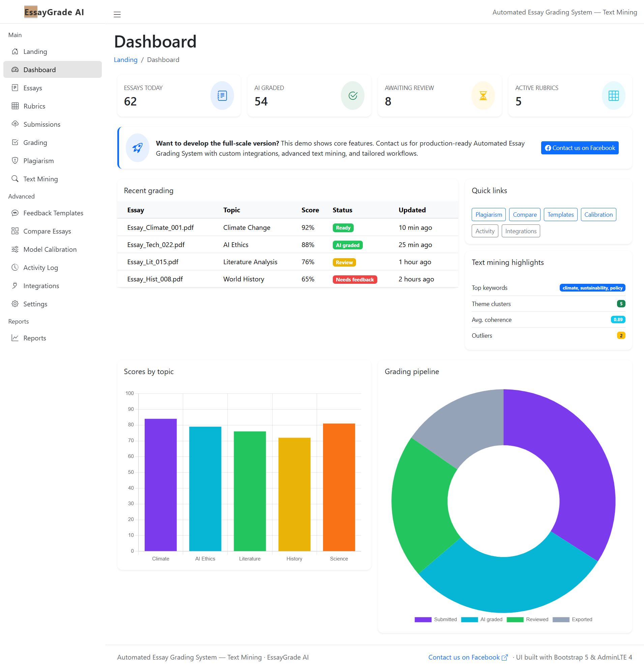Open Integrations via the plug icon
This screenshot has height=669, width=644.
click(x=16, y=285)
